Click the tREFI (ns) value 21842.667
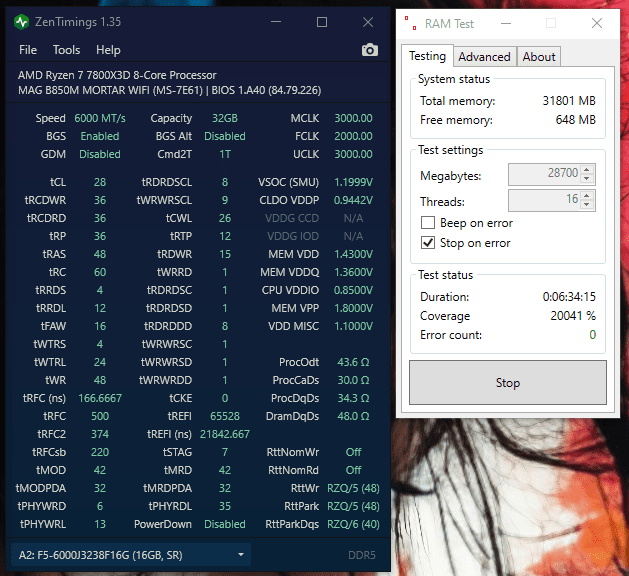Image resolution: width=629 pixels, height=576 pixels. click(x=225, y=434)
